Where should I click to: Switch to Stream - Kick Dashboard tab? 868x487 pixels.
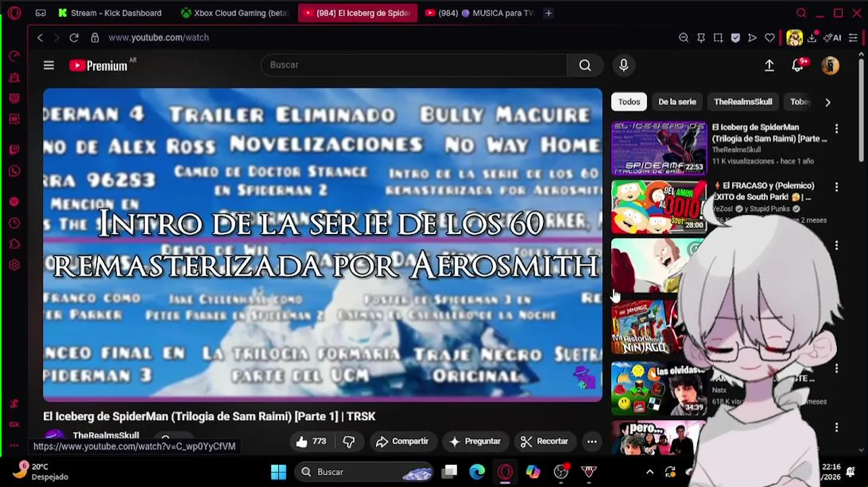110,13
